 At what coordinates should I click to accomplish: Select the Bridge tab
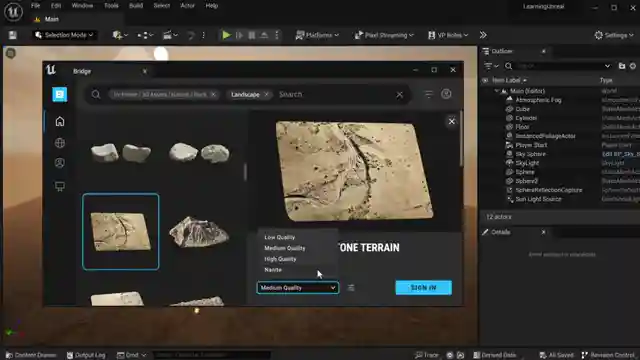(82, 71)
